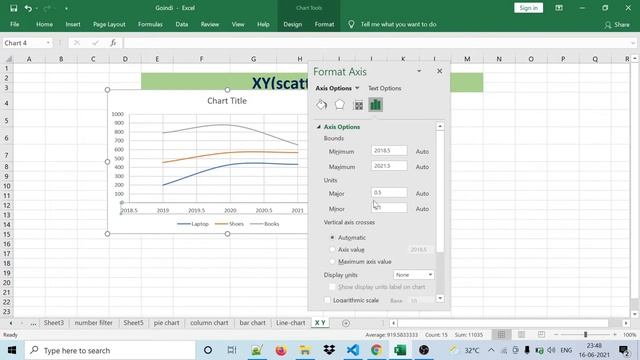Click the Tell me what you want to do box
The width and height of the screenshot is (640, 360).
398,24
